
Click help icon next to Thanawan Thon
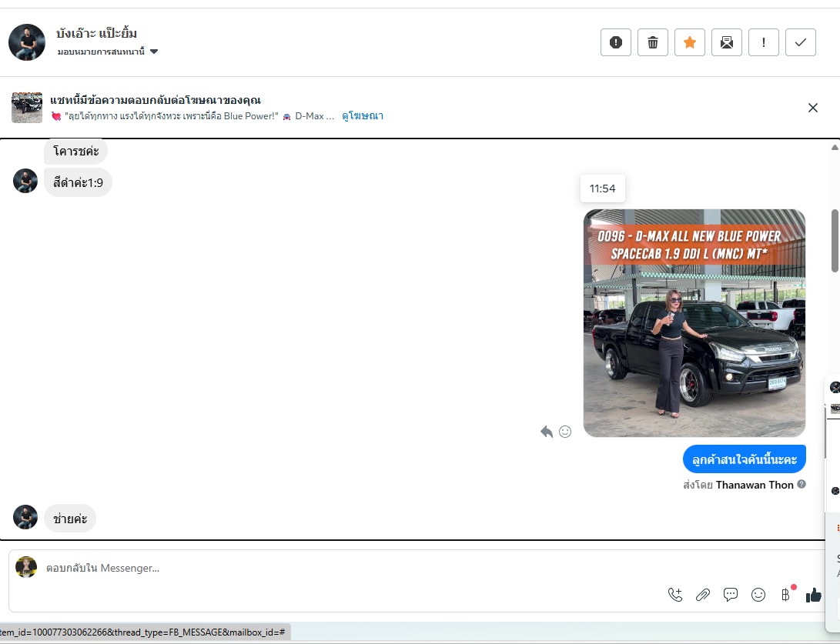click(802, 484)
